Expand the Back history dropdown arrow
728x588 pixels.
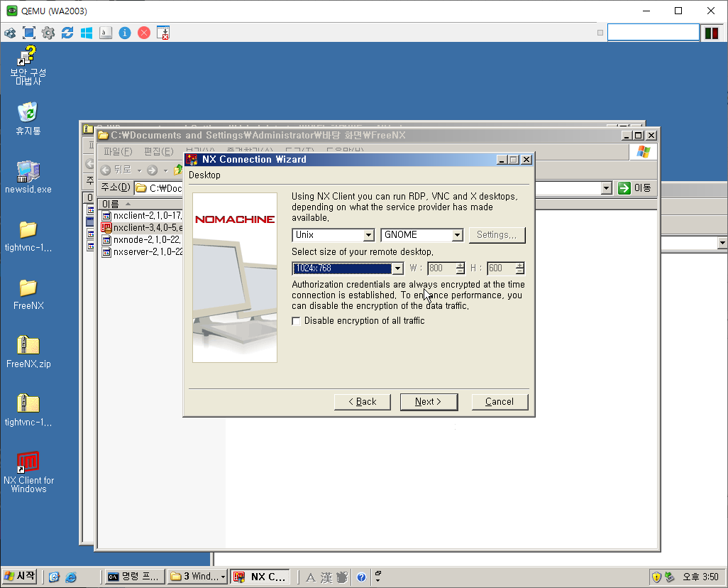click(139, 170)
